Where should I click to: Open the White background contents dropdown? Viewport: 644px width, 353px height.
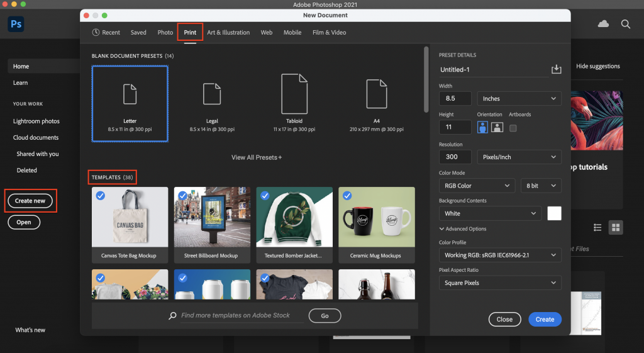pyautogui.click(x=490, y=213)
